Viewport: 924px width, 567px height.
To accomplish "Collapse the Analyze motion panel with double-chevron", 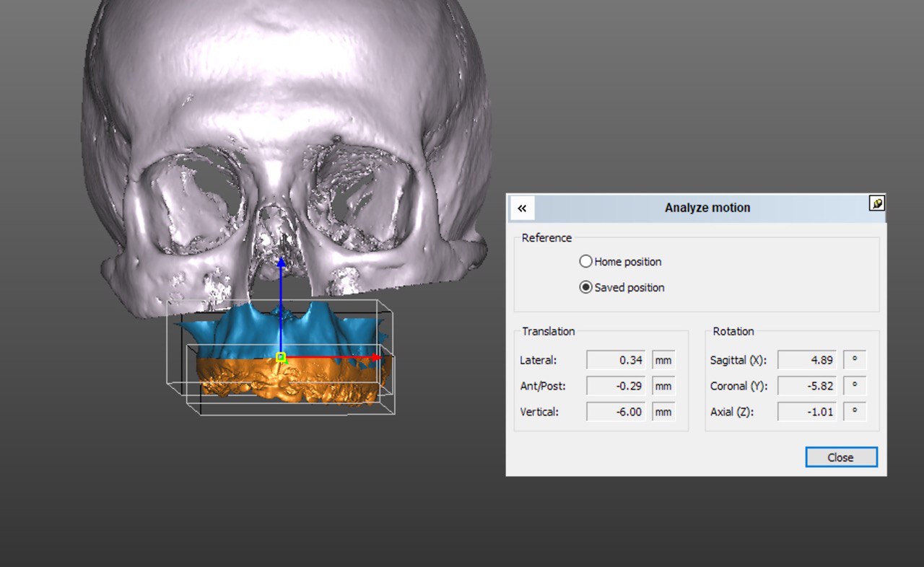I will [522, 208].
